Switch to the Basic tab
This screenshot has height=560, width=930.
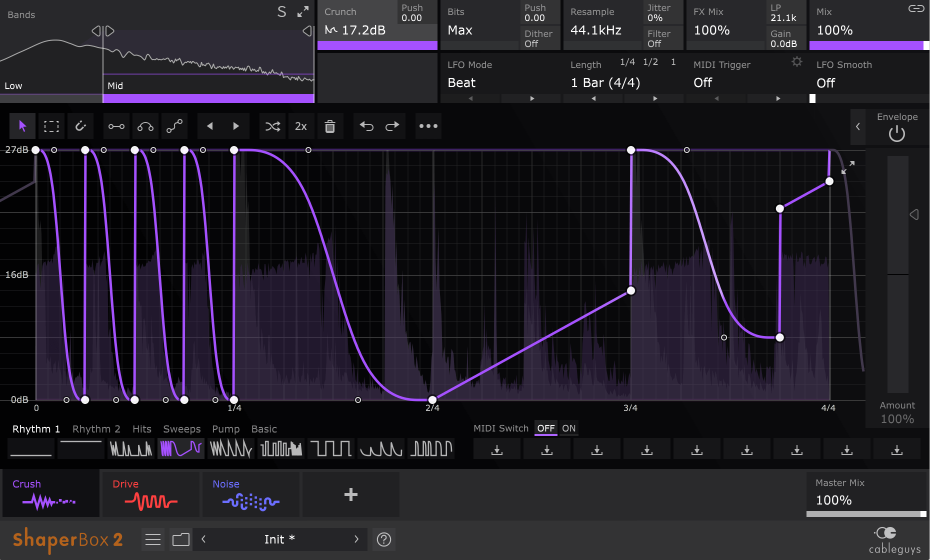tap(264, 429)
